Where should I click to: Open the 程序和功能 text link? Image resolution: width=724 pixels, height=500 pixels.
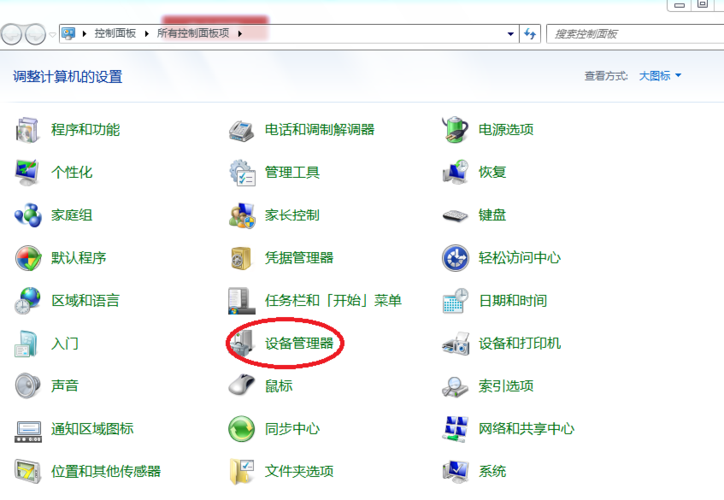coord(85,130)
